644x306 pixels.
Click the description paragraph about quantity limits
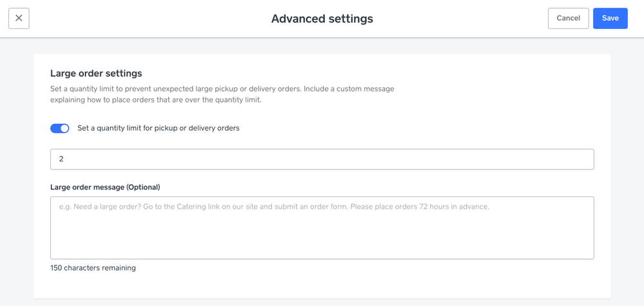[x=222, y=94]
